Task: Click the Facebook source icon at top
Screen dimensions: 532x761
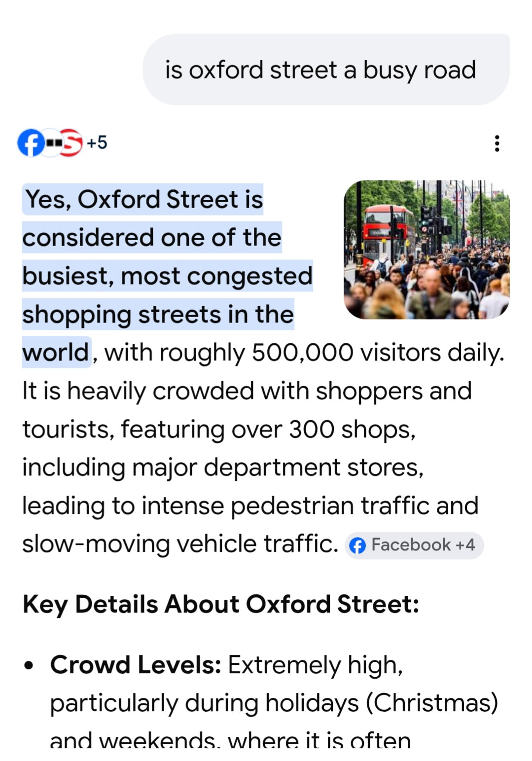Action: [31, 143]
